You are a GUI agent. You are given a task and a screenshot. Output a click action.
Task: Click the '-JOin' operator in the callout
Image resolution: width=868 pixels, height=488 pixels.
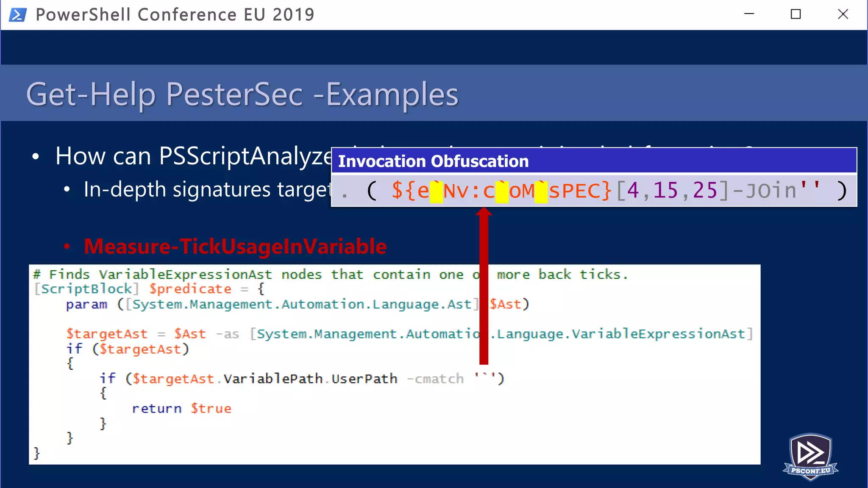(x=765, y=191)
